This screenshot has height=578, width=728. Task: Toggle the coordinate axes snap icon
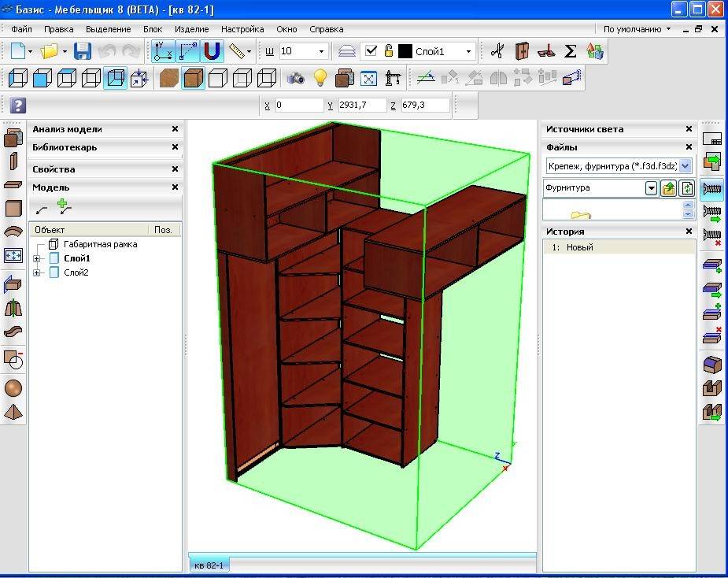163,51
